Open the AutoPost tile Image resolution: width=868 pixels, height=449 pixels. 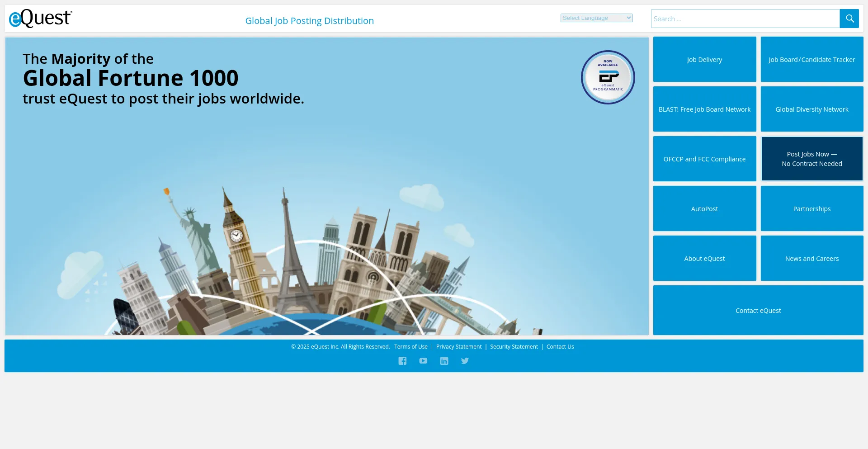[x=704, y=208]
